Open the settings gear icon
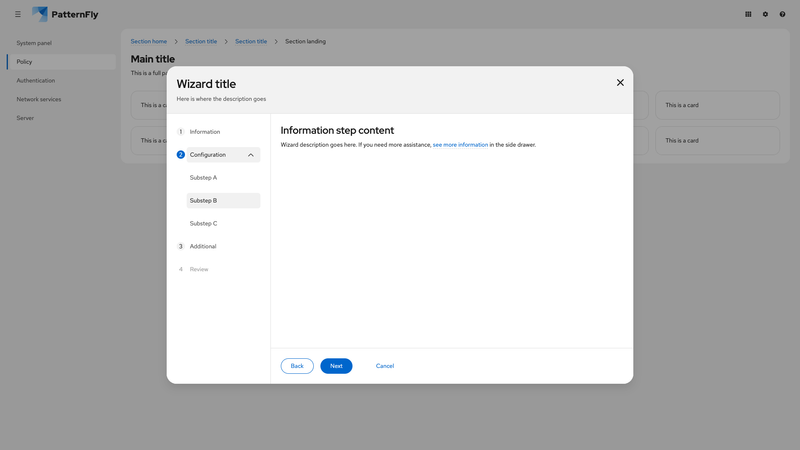The height and width of the screenshot is (450, 800). tap(765, 14)
